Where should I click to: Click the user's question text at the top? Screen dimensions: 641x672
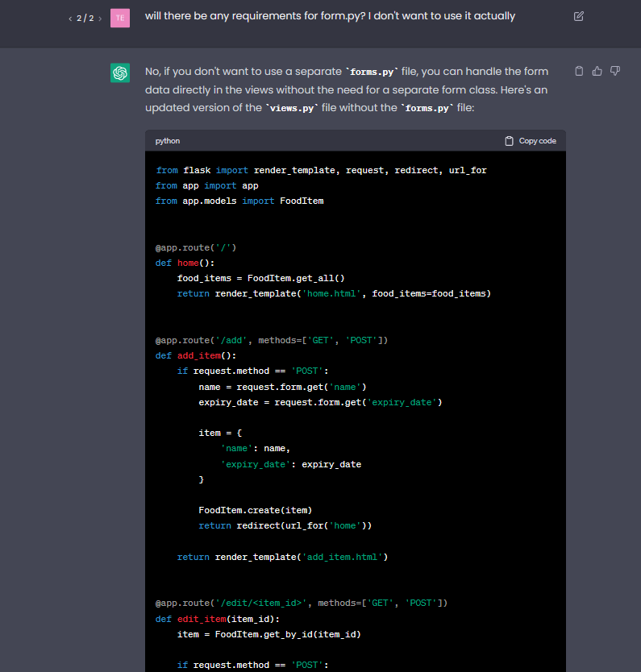pyautogui.click(x=329, y=15)
